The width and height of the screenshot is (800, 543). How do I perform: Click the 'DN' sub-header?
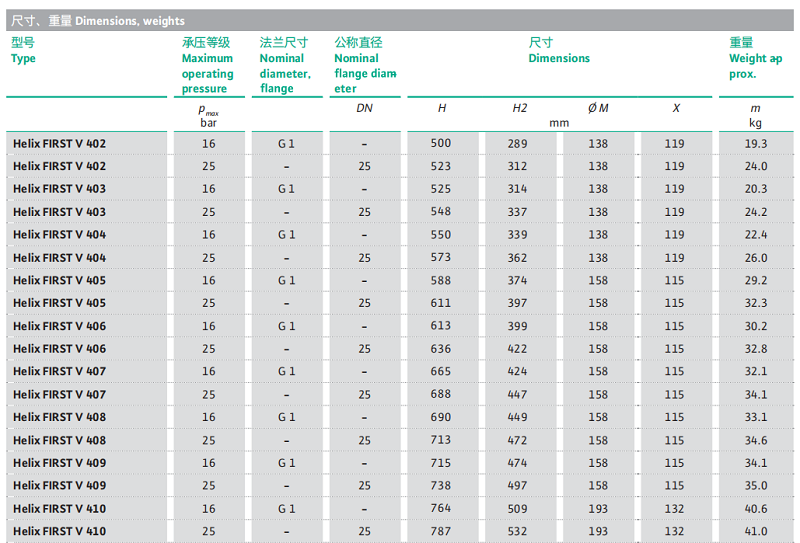tap(364, 108)
